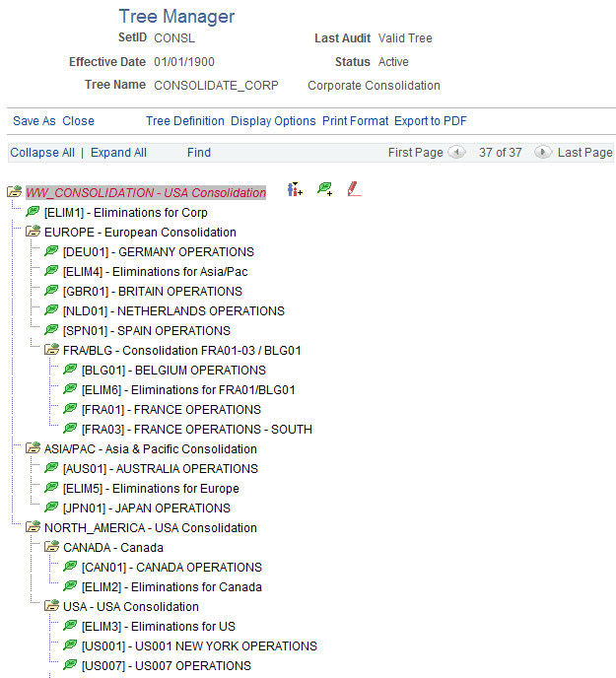Screen dimensions: 616x678
Task: Click the leaf icon beside US007
Action: pyautogui.click(x=70, y=664)
